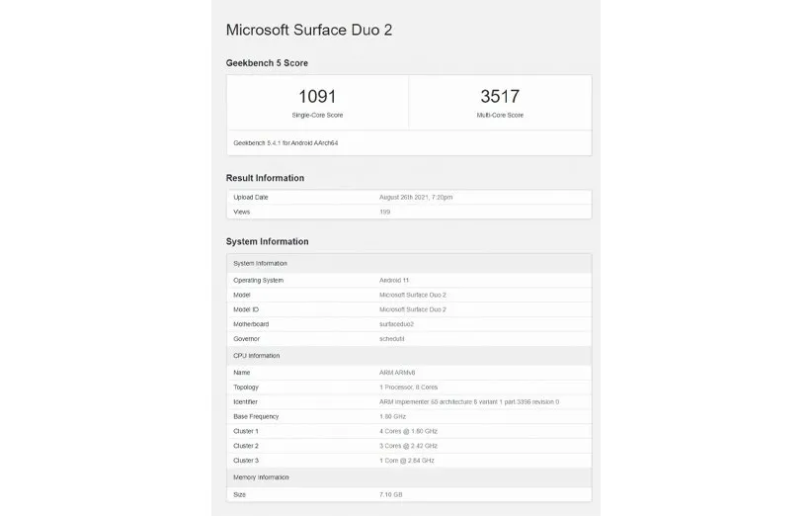Click the 'Topology' row label
Screen dimensions: 812x516
(246, 387)
